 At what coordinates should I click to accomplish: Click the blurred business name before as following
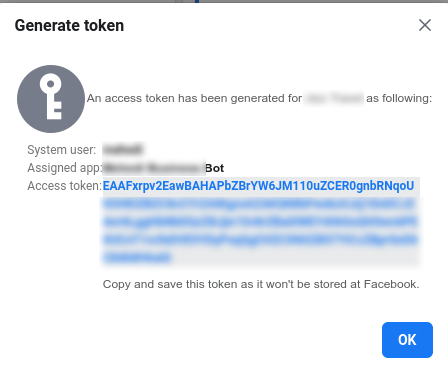pyautogui.click(x=334, y=98)
